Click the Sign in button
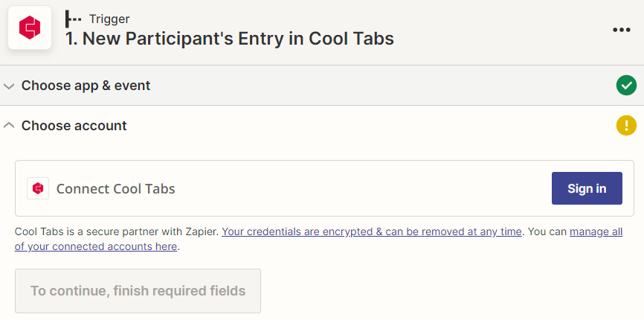Screen dimensions: 644x320 coord(587,188)
